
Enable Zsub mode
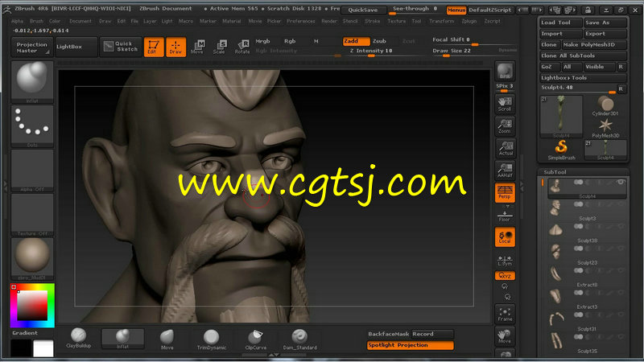click(379, 41)
